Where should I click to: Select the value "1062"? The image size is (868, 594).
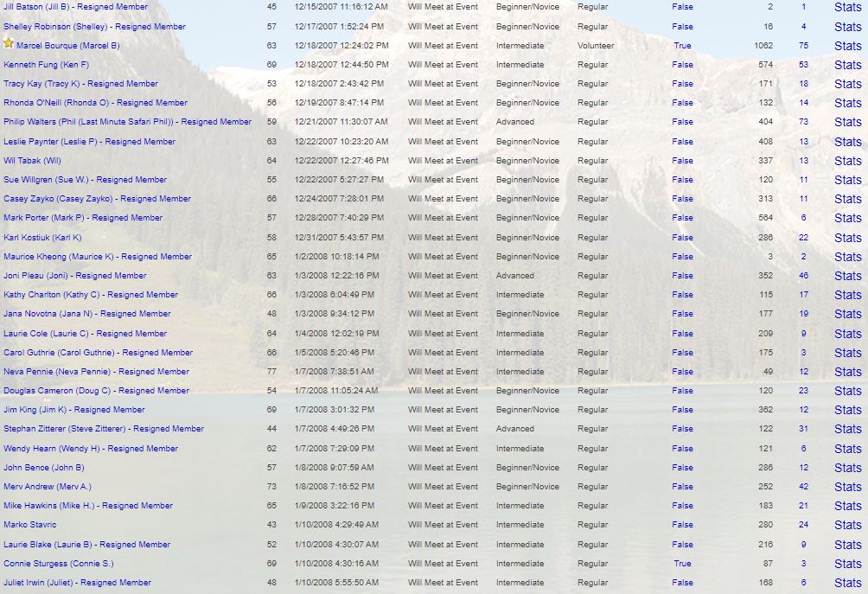[763, 46]
